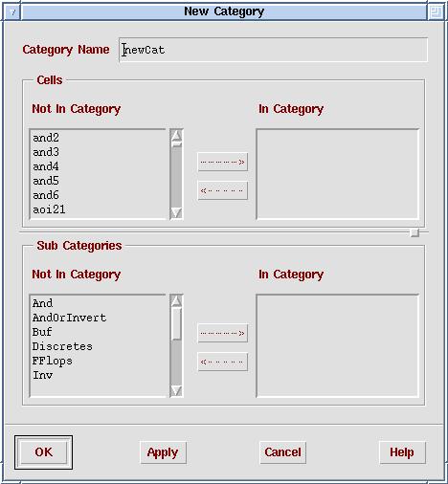Viewport: 448px width, 484px height.
Task: Select the Inv sub category
Action: point(42,375)
